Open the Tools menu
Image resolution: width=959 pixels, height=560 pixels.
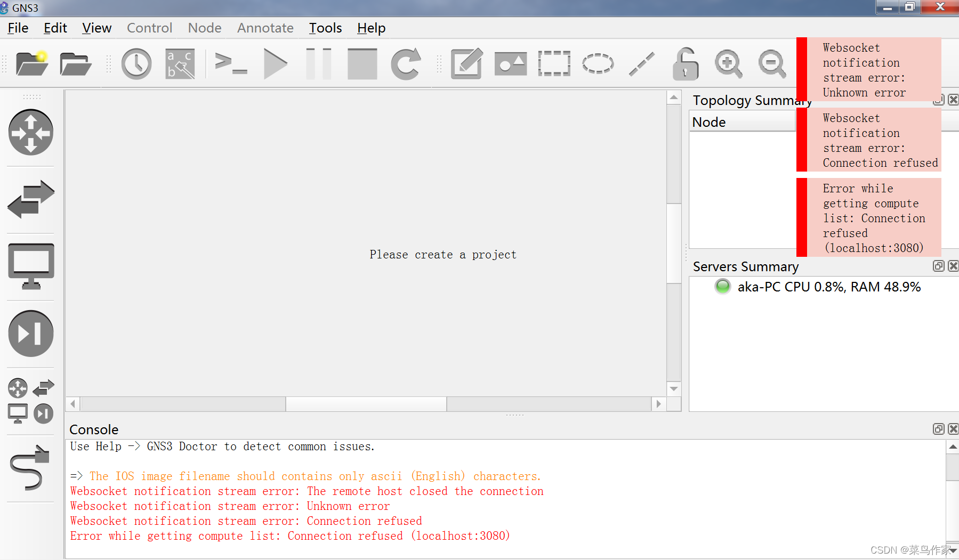click(325, 28)
